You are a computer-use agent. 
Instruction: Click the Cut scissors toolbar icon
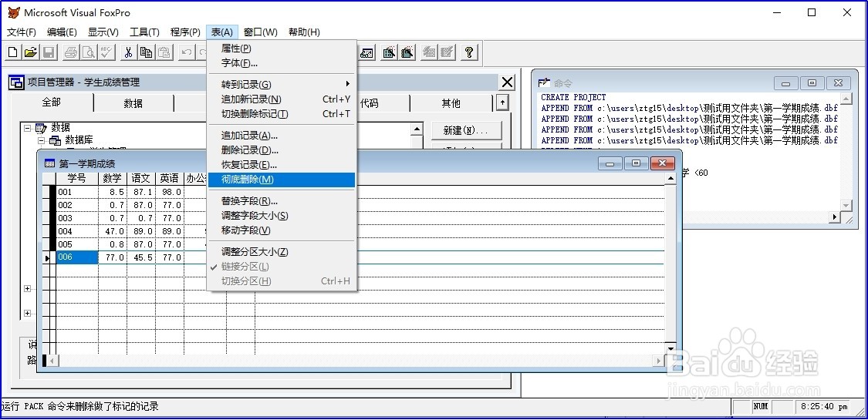point(128,52)
